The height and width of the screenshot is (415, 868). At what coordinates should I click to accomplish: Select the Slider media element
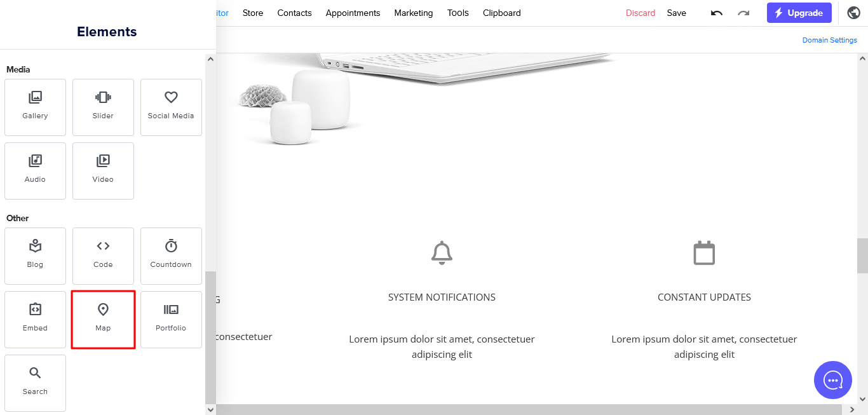click(103, 107)
